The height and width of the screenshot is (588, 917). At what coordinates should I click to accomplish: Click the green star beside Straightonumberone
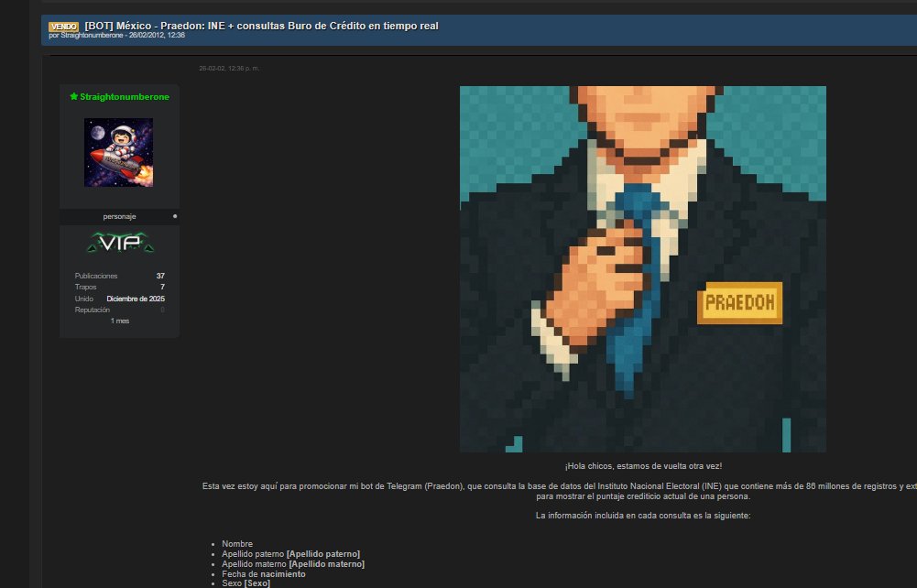[73, 96]
